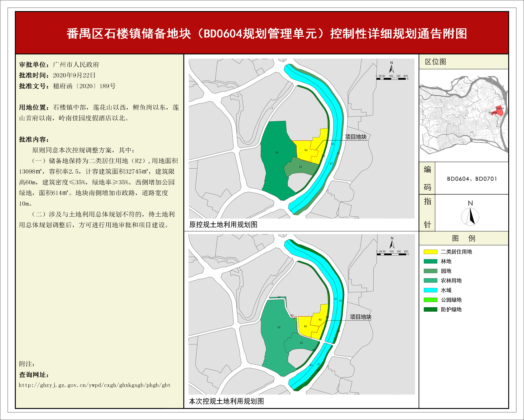The width and height of the screenshot is (524, 420).
Task: Click the 水域 legend label
Action: tap(446, 290)
